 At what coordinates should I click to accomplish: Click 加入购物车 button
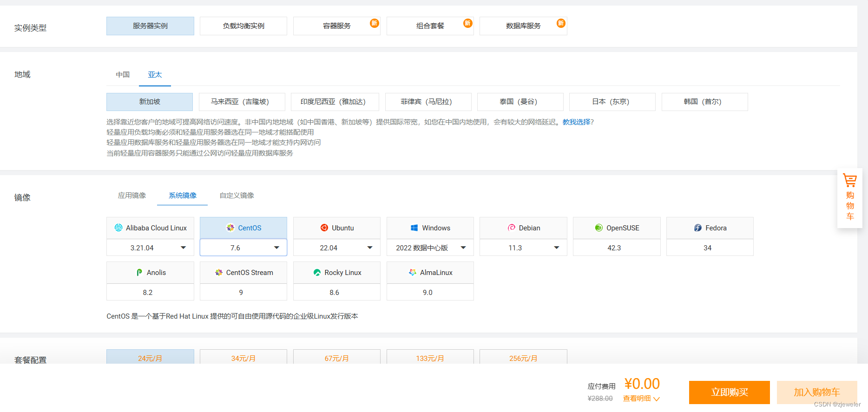(x=817, y=392)
